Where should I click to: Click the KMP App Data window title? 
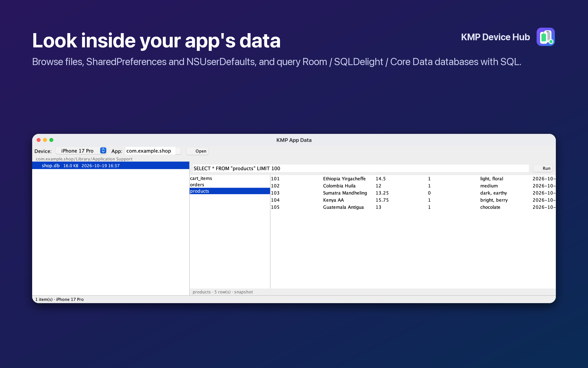(294, 140)
